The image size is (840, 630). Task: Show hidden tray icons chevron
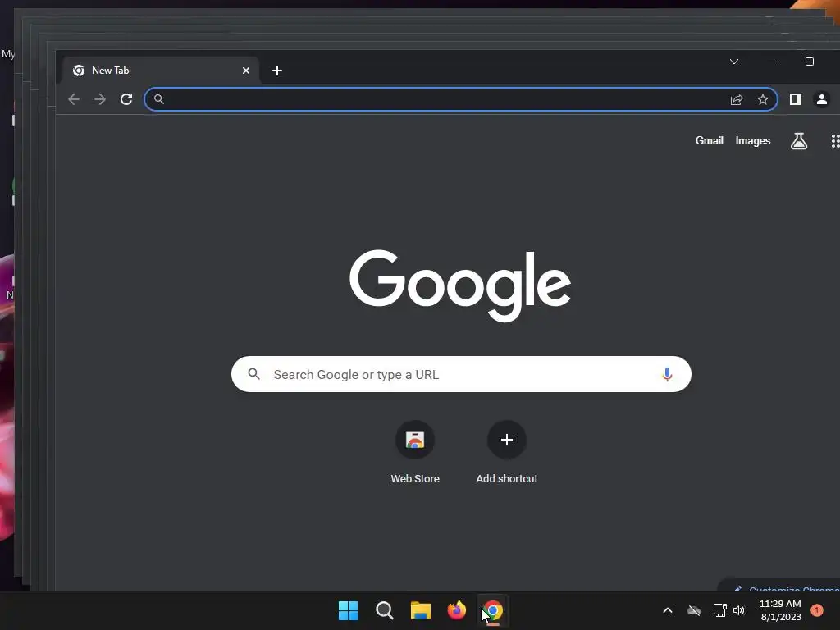click(668, 610)
